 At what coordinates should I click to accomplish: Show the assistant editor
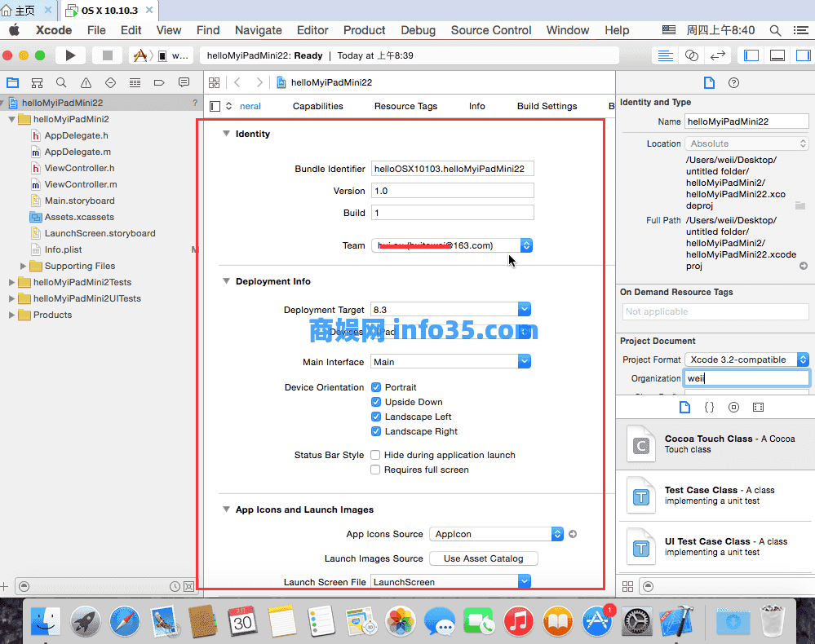point(691,55)
